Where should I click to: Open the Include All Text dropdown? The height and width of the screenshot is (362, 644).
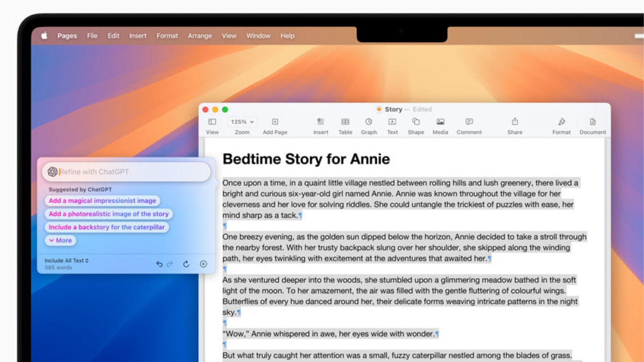click(x=66, y=260)
